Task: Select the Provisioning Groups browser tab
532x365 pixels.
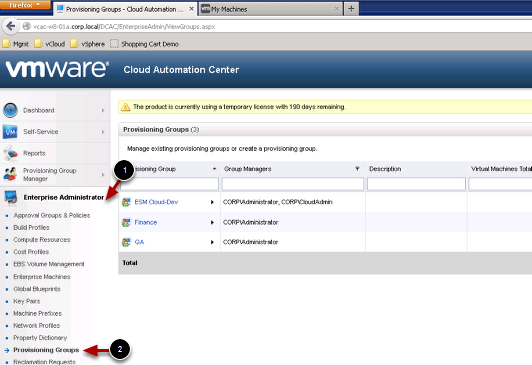Action: [124, 9]
